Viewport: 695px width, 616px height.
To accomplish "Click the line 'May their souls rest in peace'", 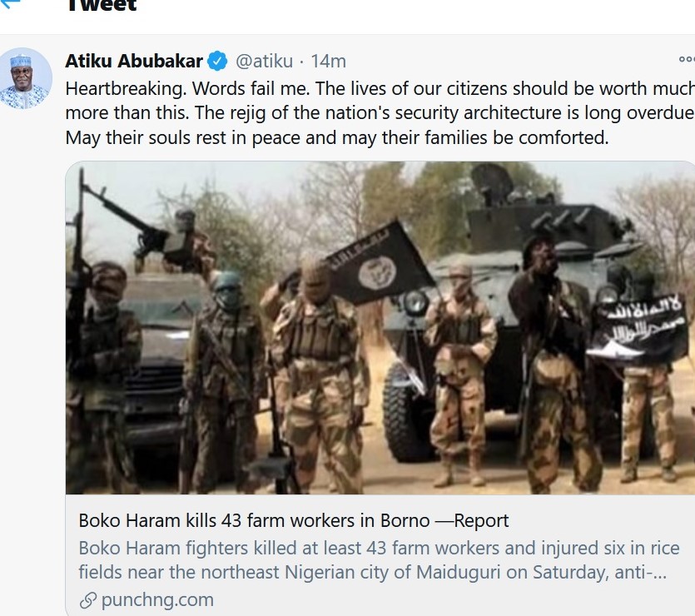I will [x=337, y=137].
